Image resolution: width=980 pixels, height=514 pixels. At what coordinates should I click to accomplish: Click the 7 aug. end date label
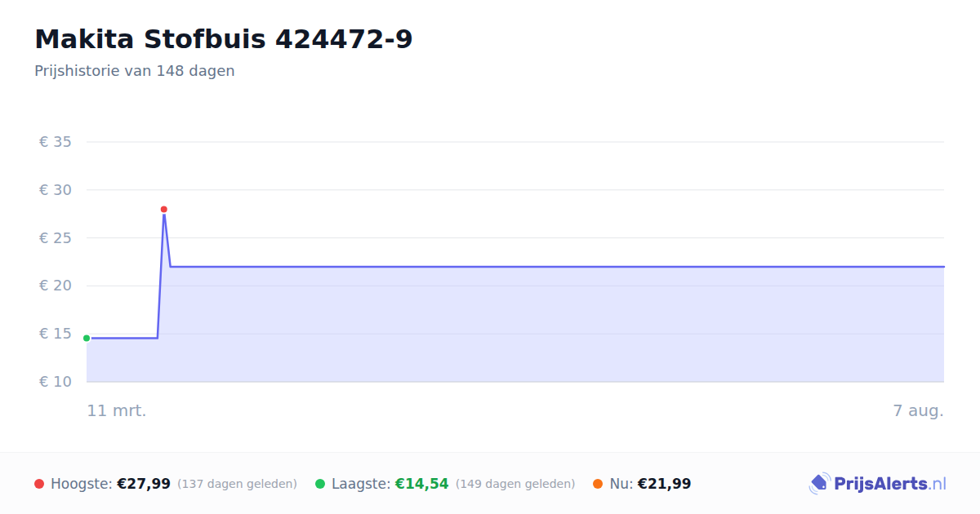pos(919,410)
